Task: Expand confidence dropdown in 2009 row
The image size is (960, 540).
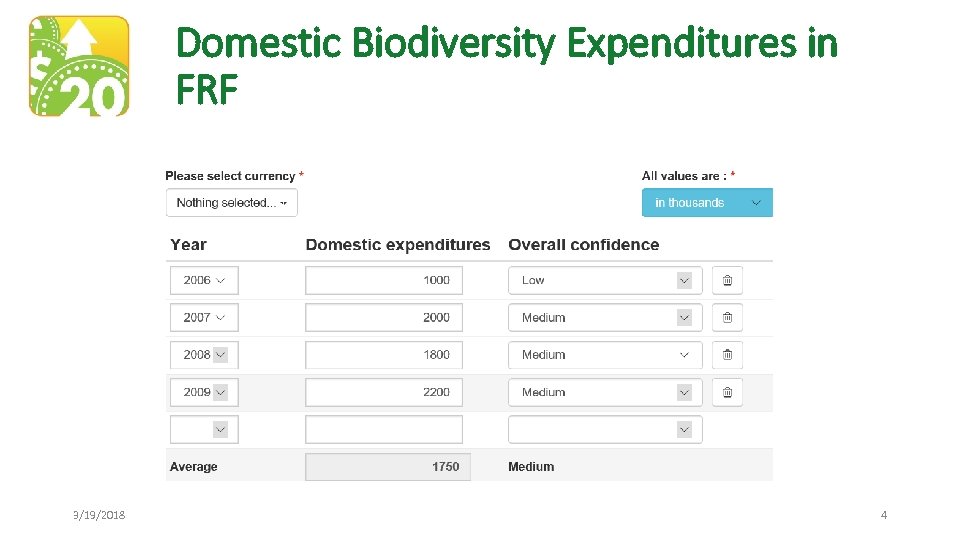Action: pyautogui.click(x=605, y=392)
